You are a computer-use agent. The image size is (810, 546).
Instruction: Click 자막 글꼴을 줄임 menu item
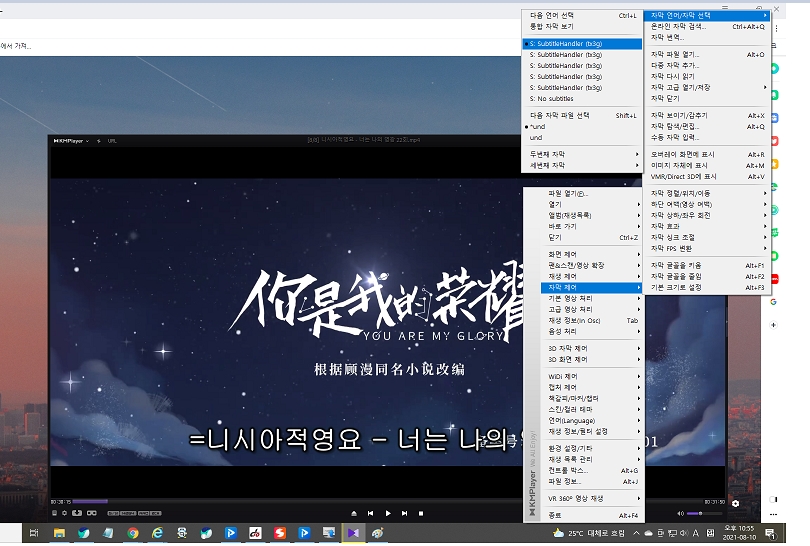[x=707, y=276]
